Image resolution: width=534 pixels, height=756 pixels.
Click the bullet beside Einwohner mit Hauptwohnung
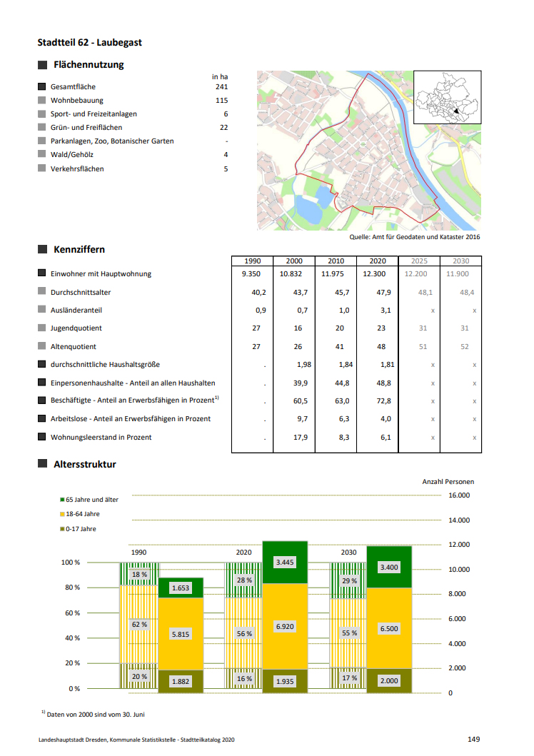point(42,273)
